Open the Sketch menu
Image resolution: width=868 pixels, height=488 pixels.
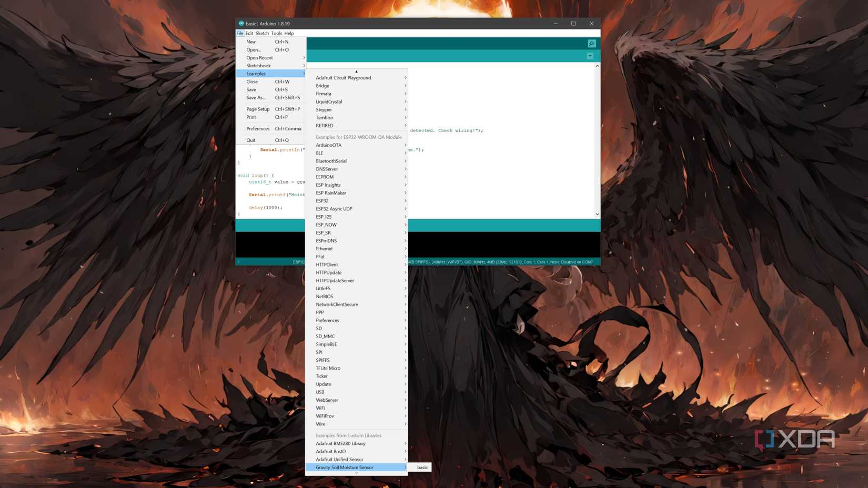[x=262, y=33]
